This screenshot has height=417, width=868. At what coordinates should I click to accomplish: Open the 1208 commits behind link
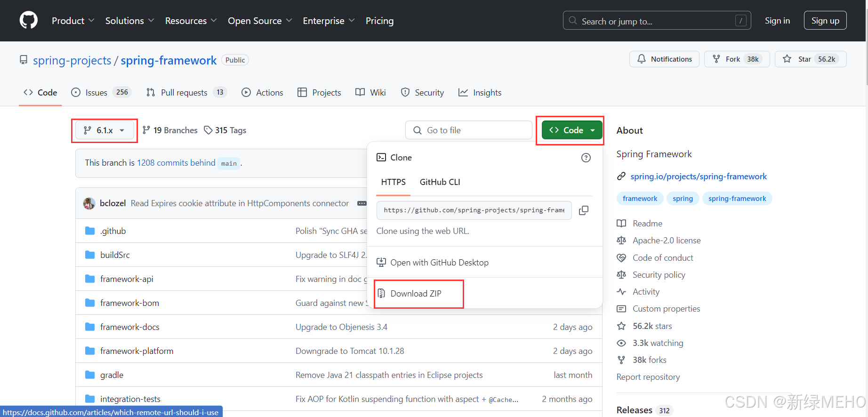[176, 163]
